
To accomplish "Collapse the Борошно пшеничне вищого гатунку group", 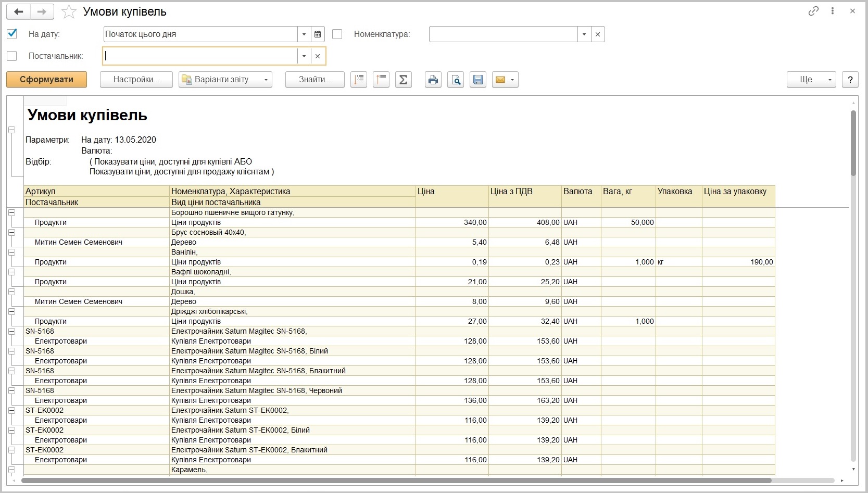I will pos(11,212).
